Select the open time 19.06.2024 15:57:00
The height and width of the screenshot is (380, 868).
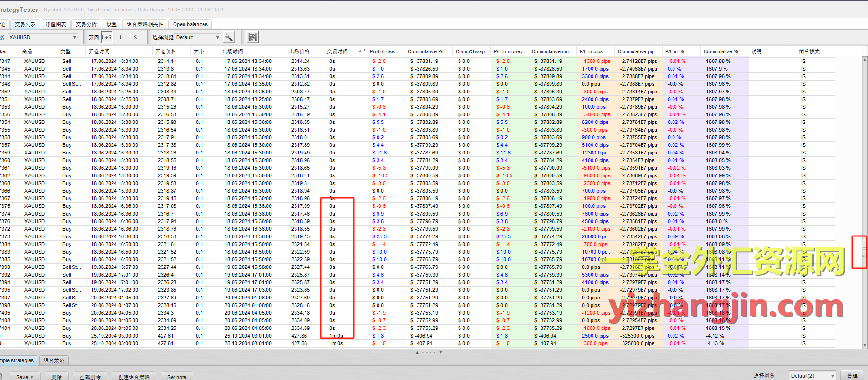[114, 267]
